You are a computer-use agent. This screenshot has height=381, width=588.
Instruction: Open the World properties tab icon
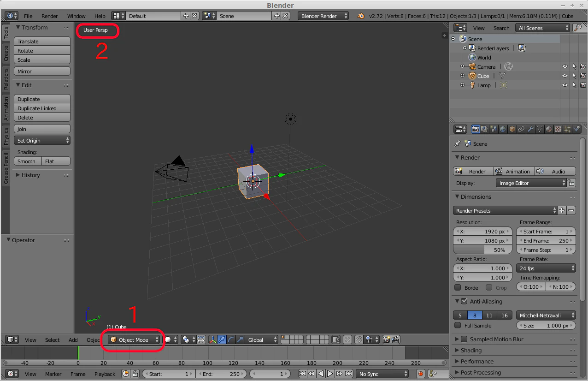click(x=503, y=130)
